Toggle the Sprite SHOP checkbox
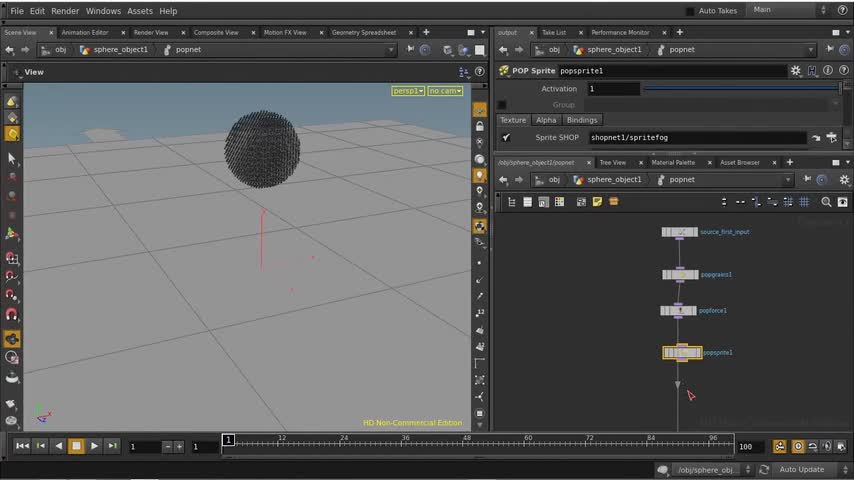 [506, 137]
